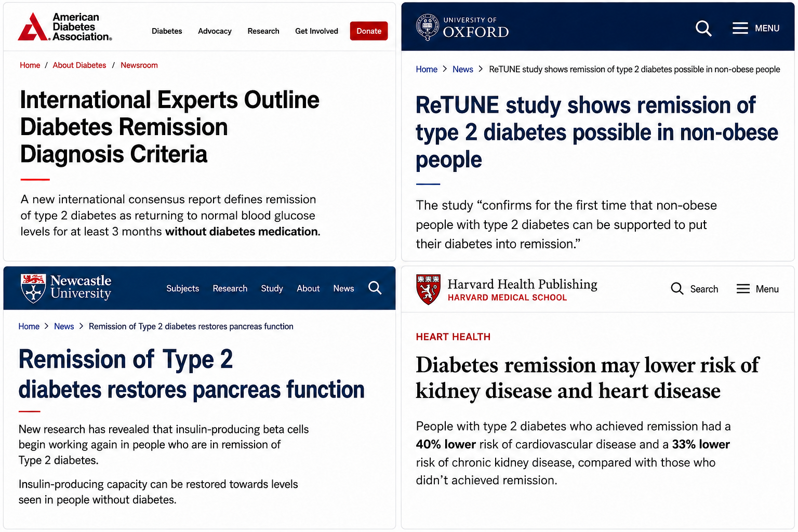Click the HEART HEALTH category label
The height and width of the screenshot is (532, 798).
click(453, 337)
